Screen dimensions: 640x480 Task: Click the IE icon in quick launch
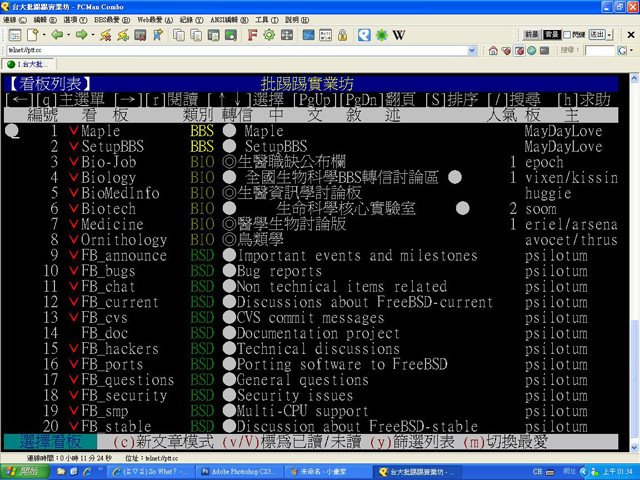87,472
